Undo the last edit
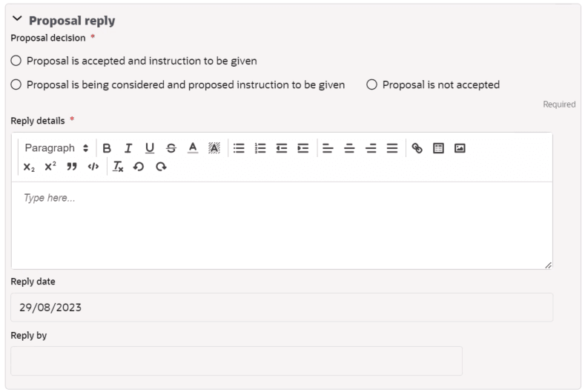Screen dimensions: 585x392 pos(139,167)
